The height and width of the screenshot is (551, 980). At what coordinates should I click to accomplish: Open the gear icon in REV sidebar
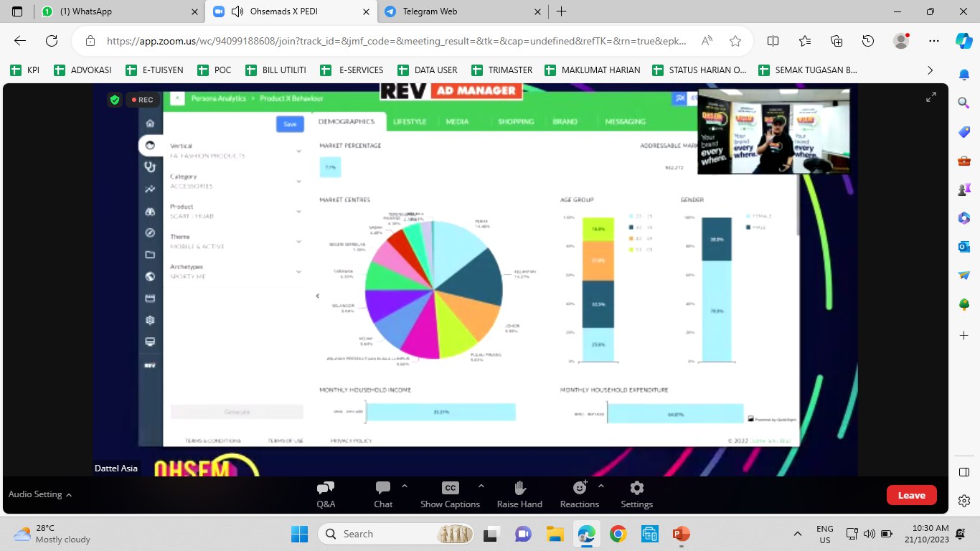point(150,320)
